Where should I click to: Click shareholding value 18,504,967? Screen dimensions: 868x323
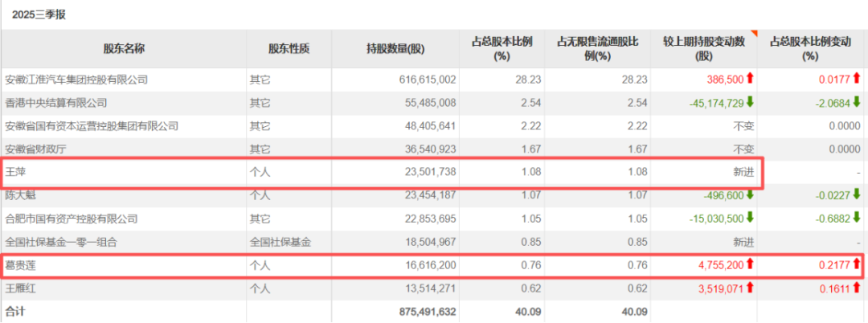pos(429,243)
